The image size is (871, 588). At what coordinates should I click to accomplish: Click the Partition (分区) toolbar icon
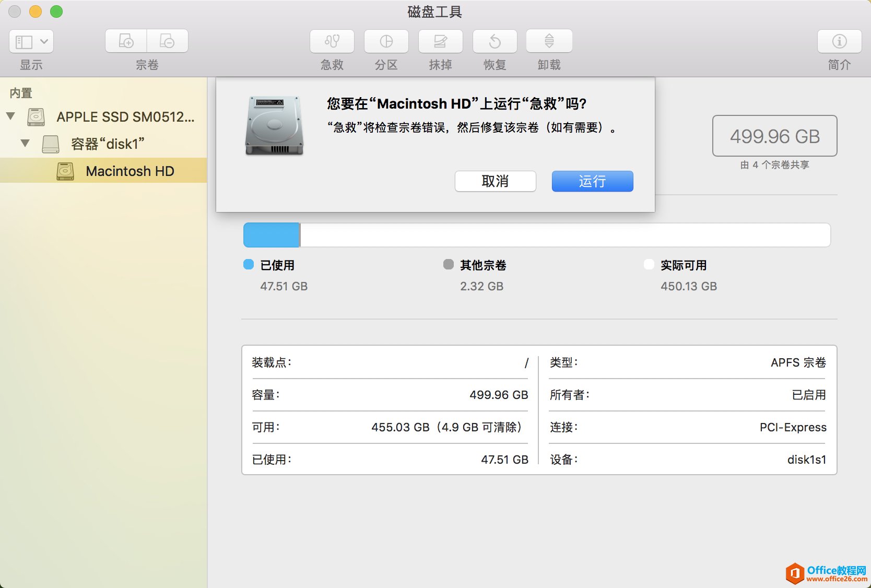point(386,41)
